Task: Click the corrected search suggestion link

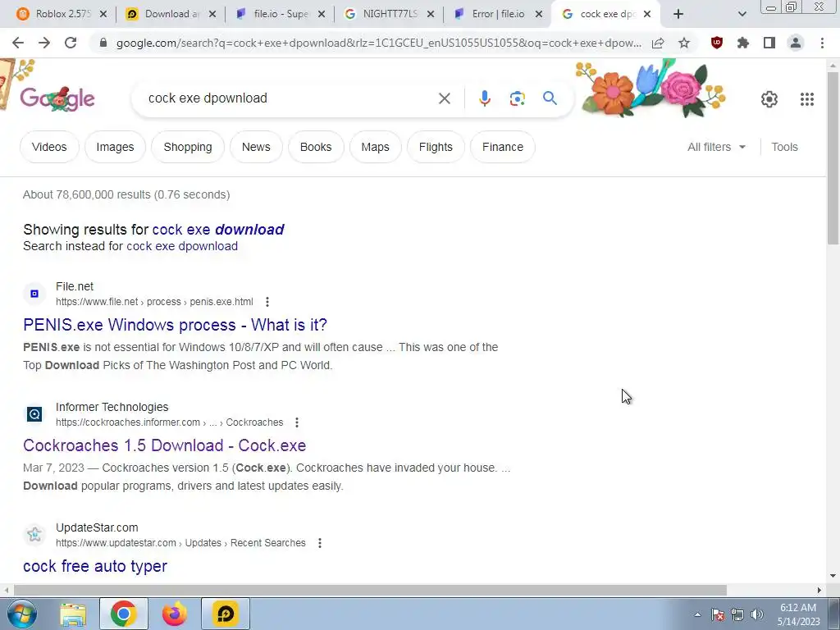Action: point(218,230)
